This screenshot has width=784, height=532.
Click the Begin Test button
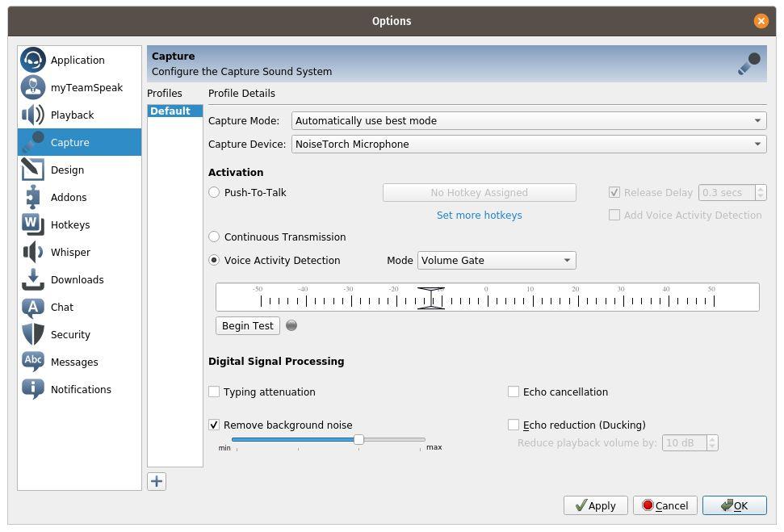pos(248,326)
